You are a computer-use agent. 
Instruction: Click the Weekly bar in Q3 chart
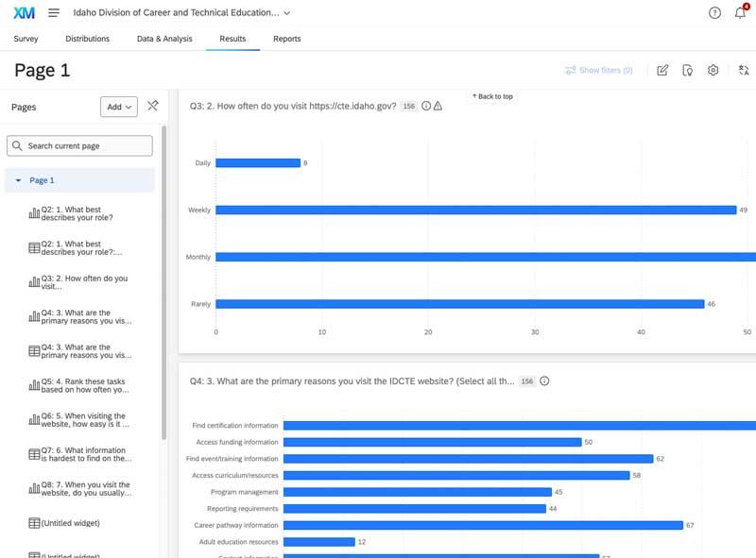[x=476, y=211]
